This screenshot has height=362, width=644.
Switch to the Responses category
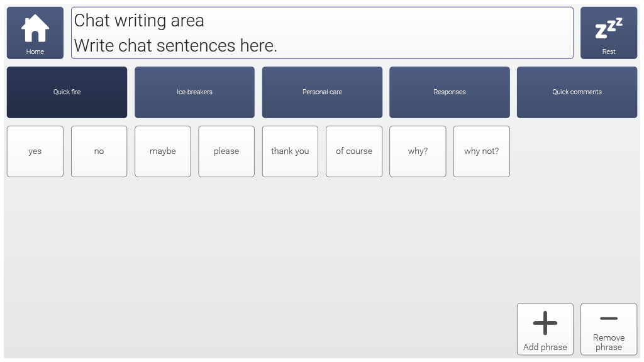point(449,92)
